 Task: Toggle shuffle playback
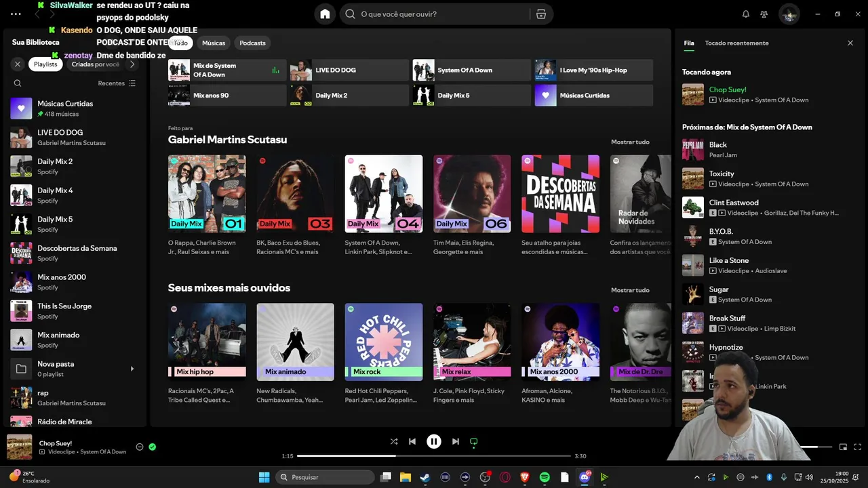394,441
